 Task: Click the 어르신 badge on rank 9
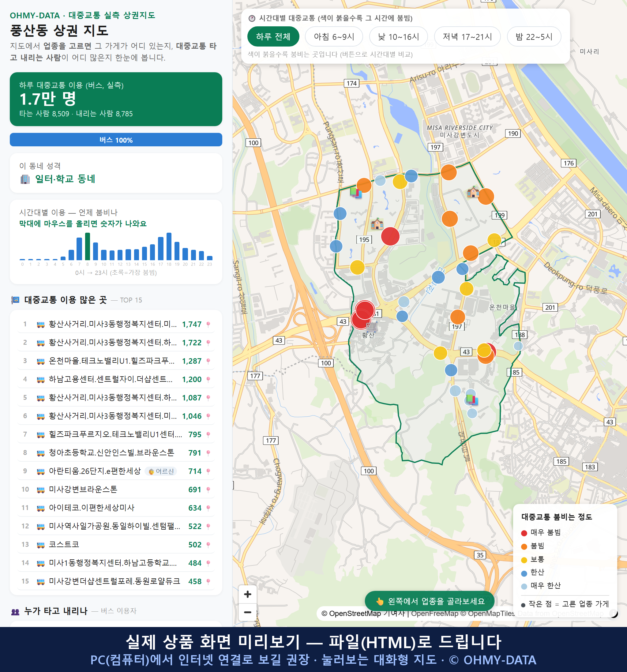click(161, 471)
